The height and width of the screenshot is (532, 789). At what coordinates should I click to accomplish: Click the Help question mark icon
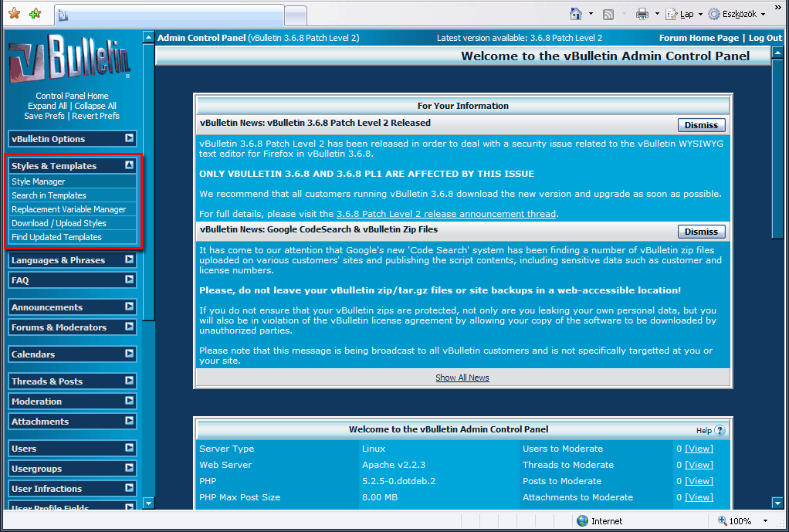[720, 431]
